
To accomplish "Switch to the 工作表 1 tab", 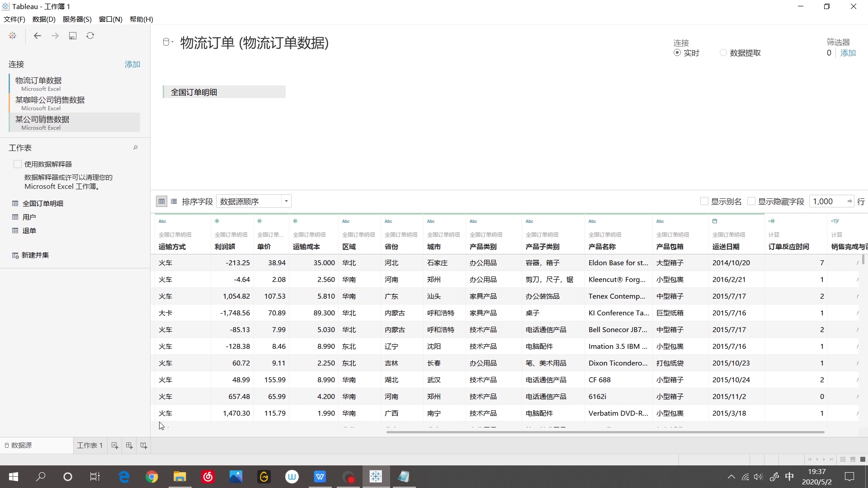I will (x=90, y=446).
